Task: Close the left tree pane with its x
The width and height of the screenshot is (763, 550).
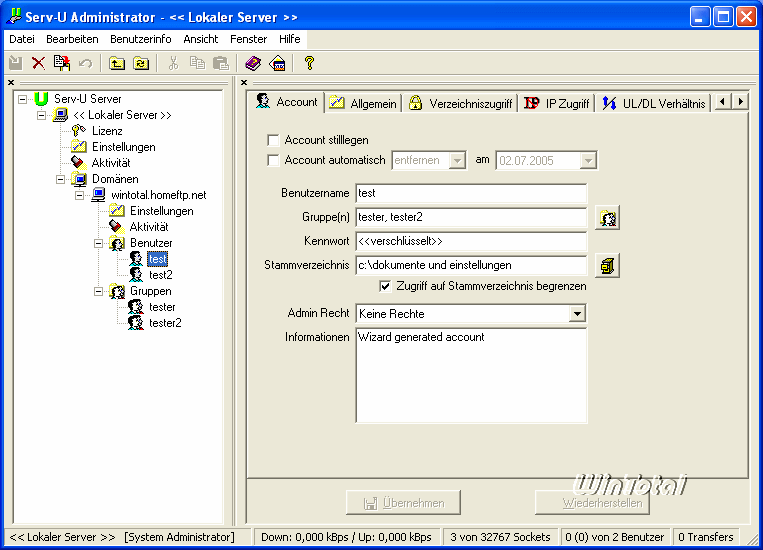Action: [x=11, y=83]
